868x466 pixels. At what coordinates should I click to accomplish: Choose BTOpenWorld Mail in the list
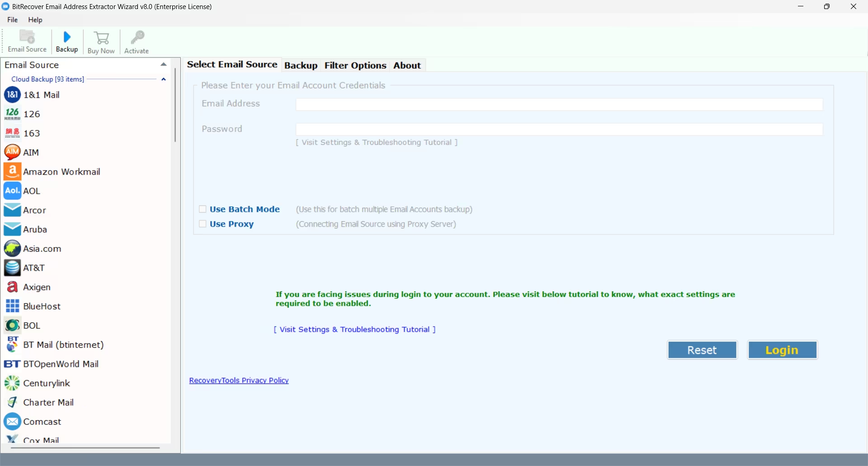[x=61, y=364]
